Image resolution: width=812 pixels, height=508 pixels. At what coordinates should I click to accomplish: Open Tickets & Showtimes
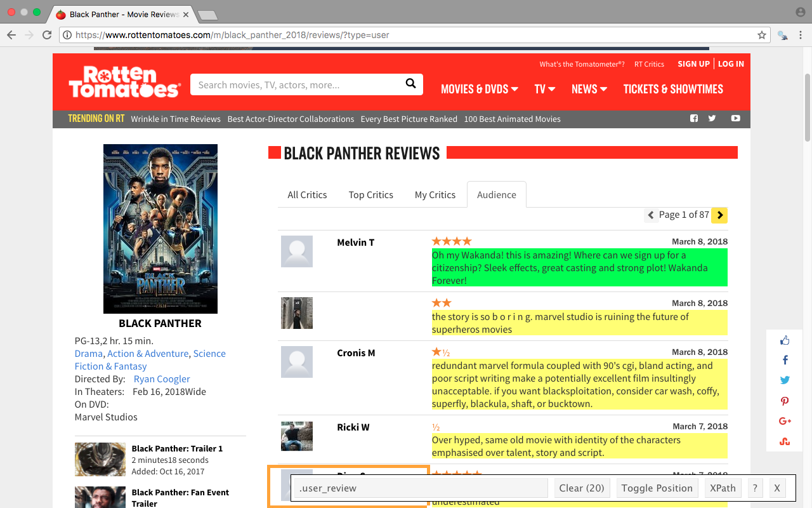673,89
